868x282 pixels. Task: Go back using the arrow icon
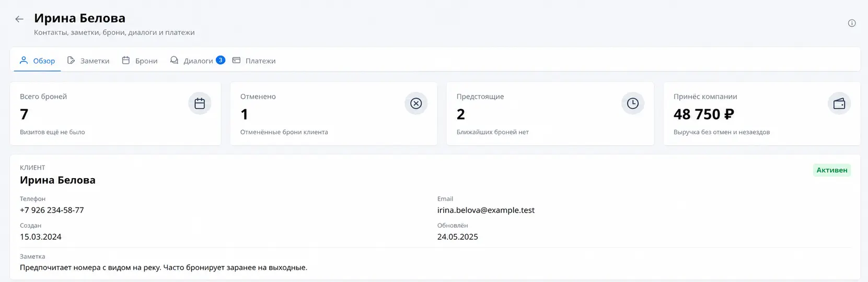pyautogui.click(x=19, y=19)
